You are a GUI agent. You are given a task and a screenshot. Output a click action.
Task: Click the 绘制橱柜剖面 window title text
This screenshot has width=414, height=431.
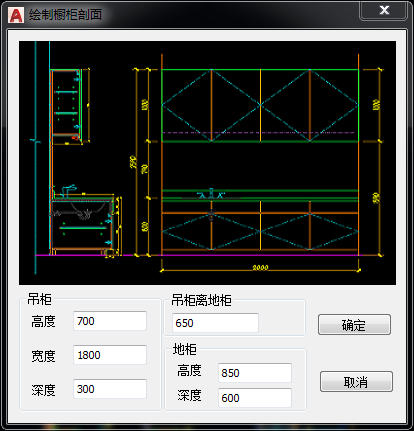[65, 15]
